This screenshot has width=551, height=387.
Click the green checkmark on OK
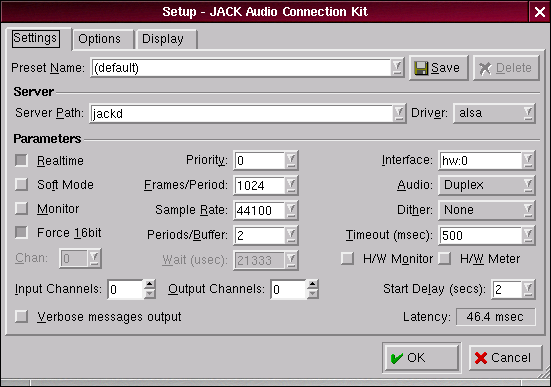click(397, 358)
